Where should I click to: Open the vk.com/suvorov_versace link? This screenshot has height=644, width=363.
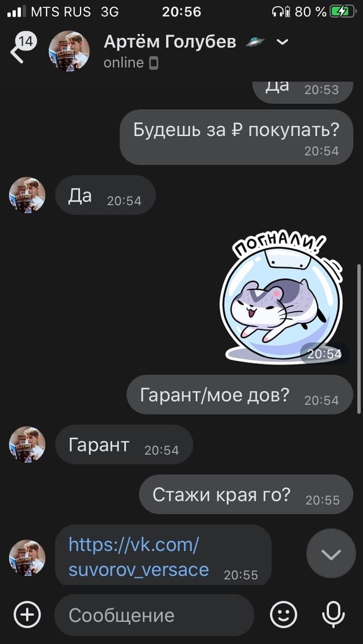(x=139, y=557)
